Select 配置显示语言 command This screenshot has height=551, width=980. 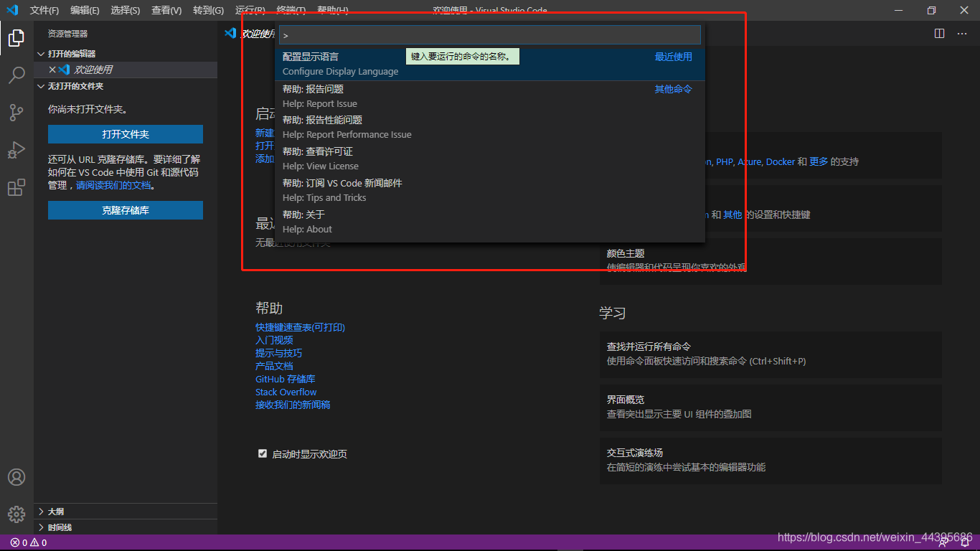489,64
